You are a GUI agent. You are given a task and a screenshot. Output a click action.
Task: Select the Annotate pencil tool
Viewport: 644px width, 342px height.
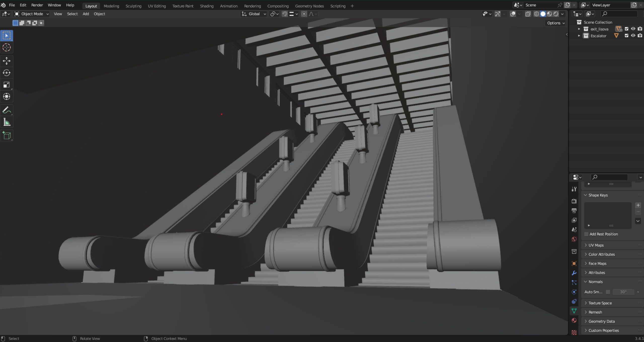7,110
